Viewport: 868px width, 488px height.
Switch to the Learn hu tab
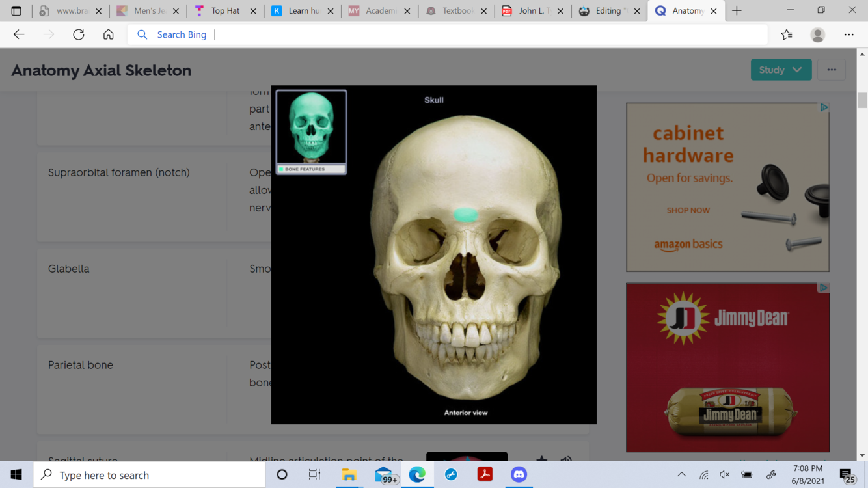[303, 11]
